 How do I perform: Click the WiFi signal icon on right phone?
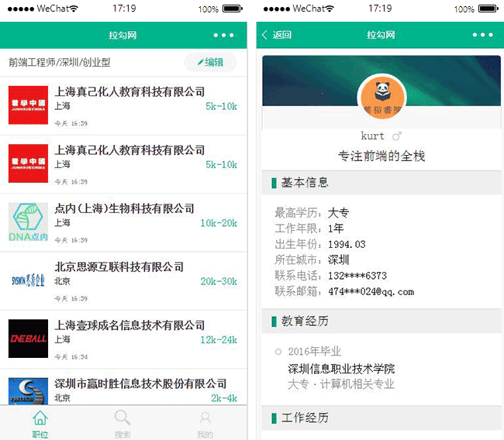point(330,9)
